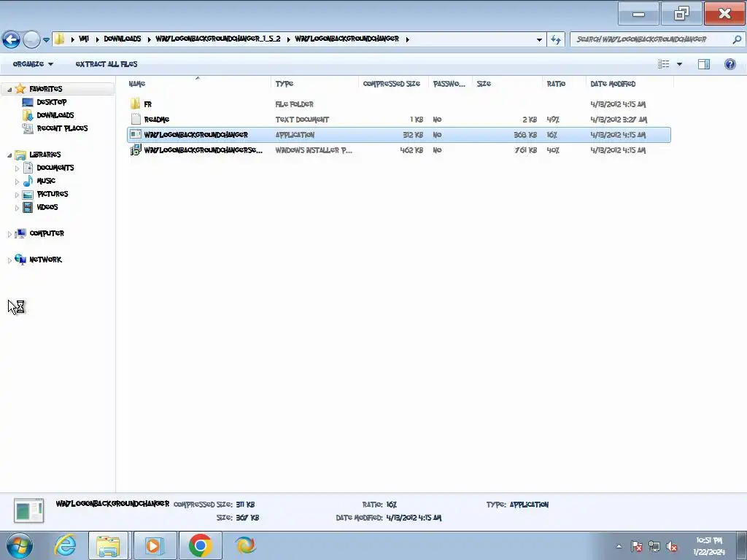Screen dimensions: 747x560
Task: Select Win7LogonBackgroundChanger_1_5_2 breadcrumb
Action: (218, 39)
